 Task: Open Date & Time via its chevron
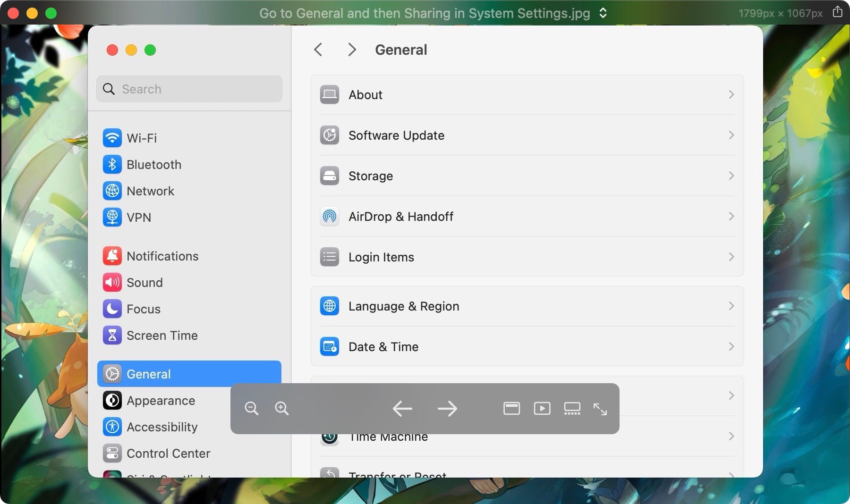pos(731,346)
